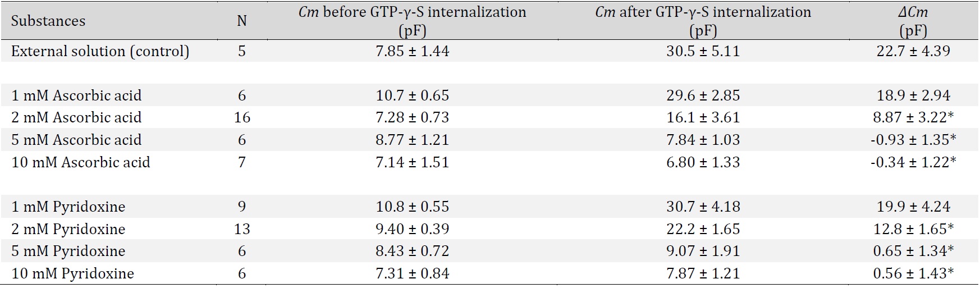Select the 5 mM Pyridoxine label

coord(68,251)
